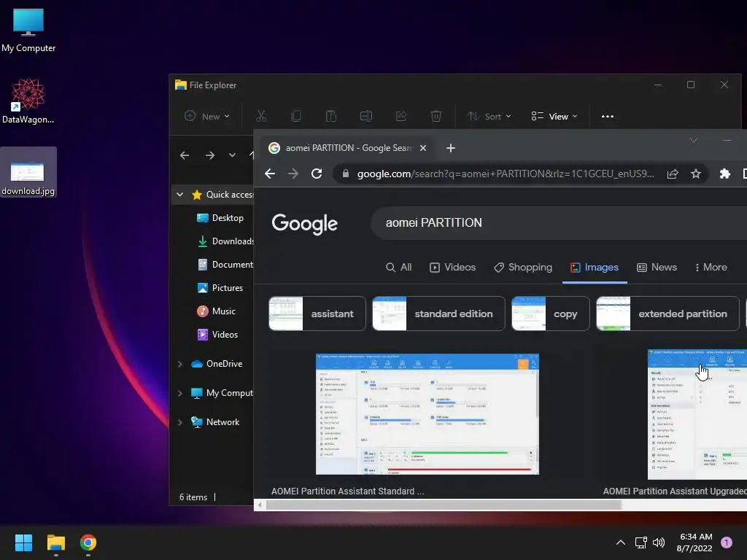Open notification center badge in the system tray
The image size is (747, 560).
click(726, 542)
